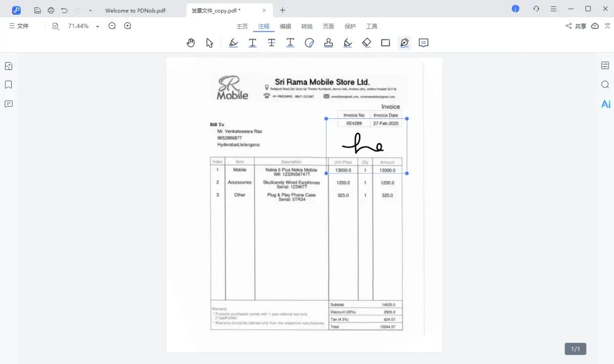614x364 pixels.
Task: Add a new document tab
Action: (283, 10)
